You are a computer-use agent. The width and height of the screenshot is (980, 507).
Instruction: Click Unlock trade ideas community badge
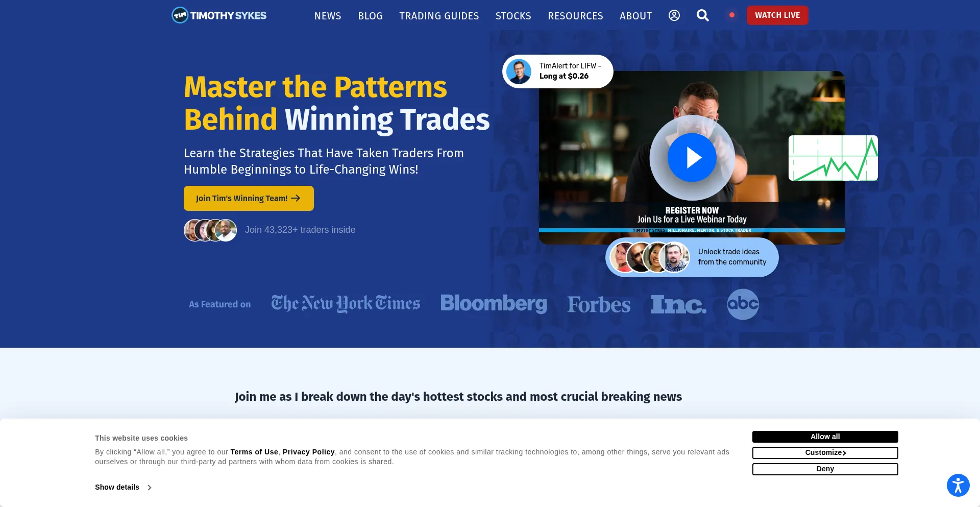click(692, 257)
